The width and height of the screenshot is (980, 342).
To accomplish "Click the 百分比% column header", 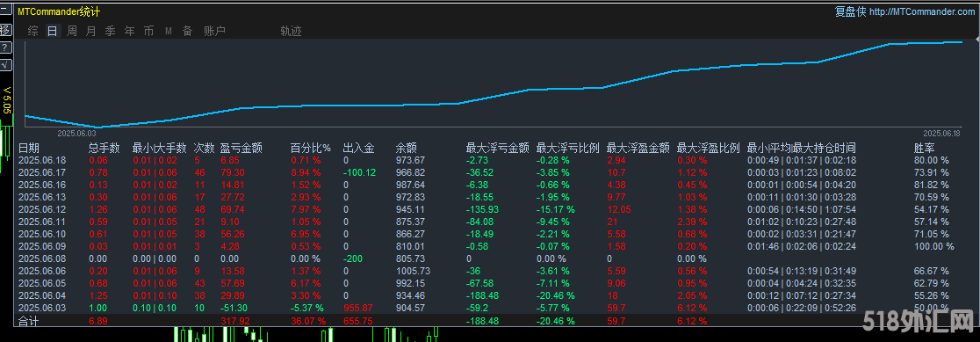I will 311,149.
